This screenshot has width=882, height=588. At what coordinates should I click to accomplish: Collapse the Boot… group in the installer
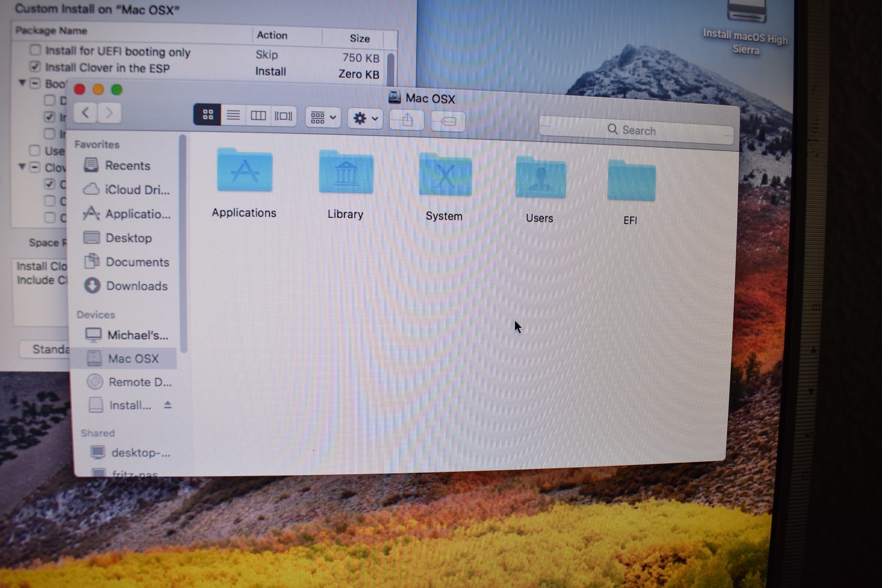(22, 83)
